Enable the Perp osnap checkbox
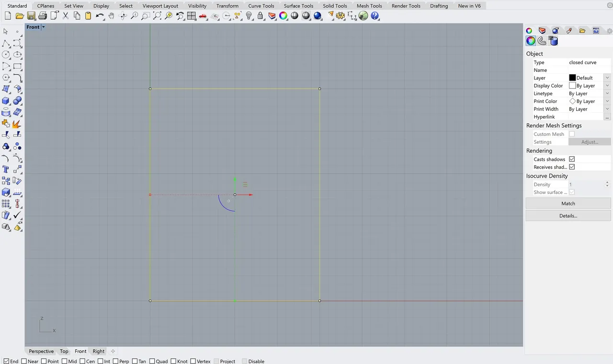This screenshot has width=613, height=364. point(115,361)
